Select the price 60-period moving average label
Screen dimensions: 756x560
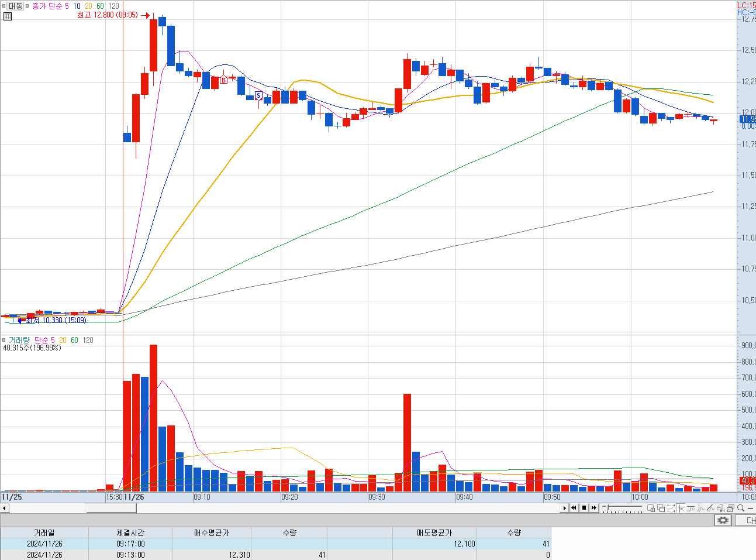click(x=100, y=6)
